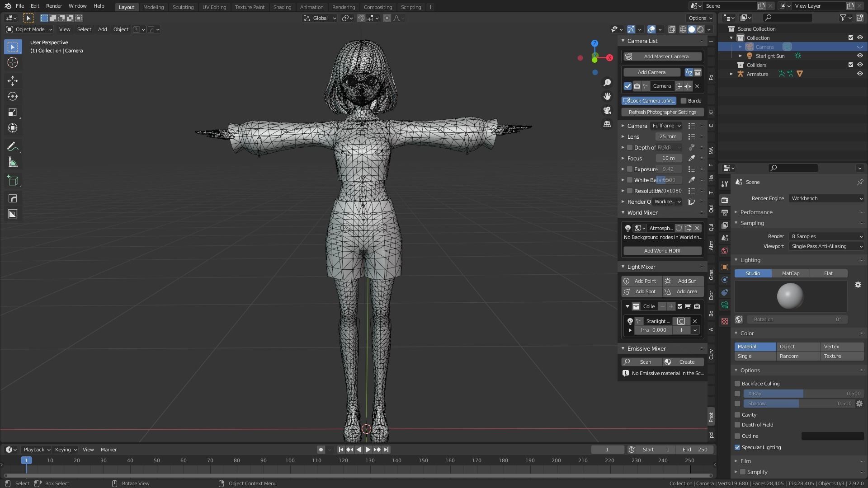Play the animation forward

368,450
